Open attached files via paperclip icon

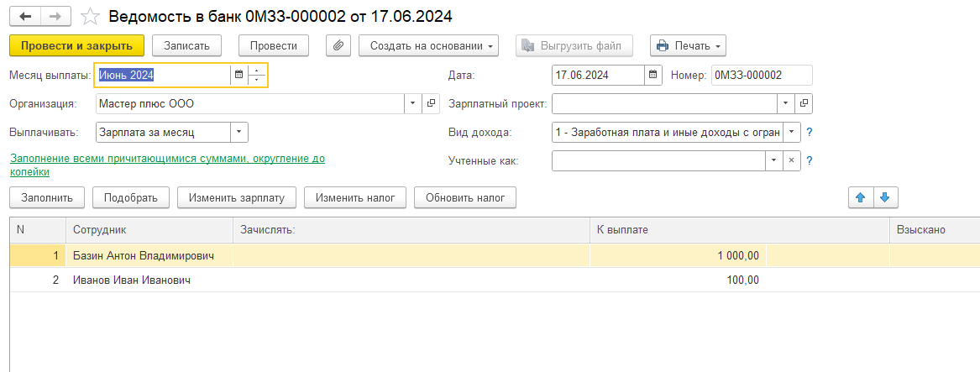pyautogui.click(x=338, y=45)
